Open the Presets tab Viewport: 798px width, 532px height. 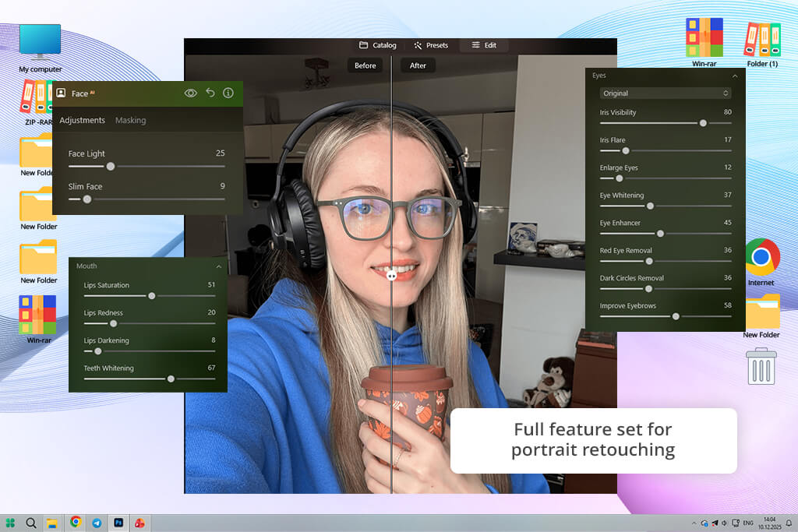pyautogui.click(x=431, y=45)
